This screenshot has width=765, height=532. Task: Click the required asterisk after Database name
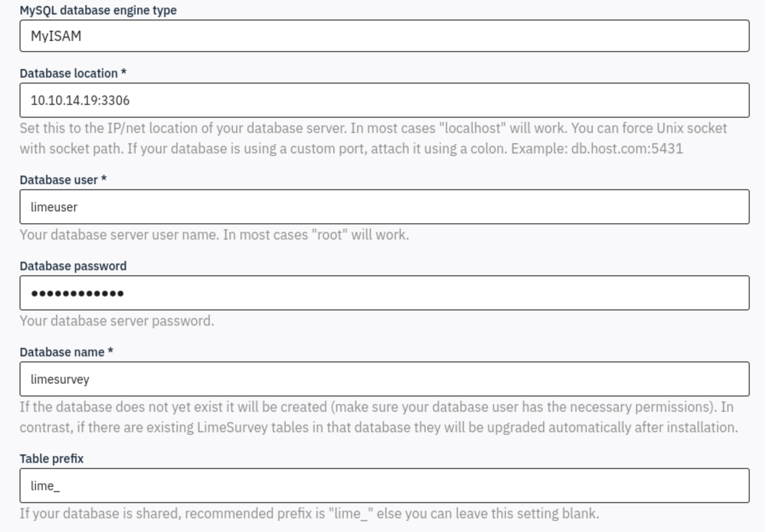110,351
